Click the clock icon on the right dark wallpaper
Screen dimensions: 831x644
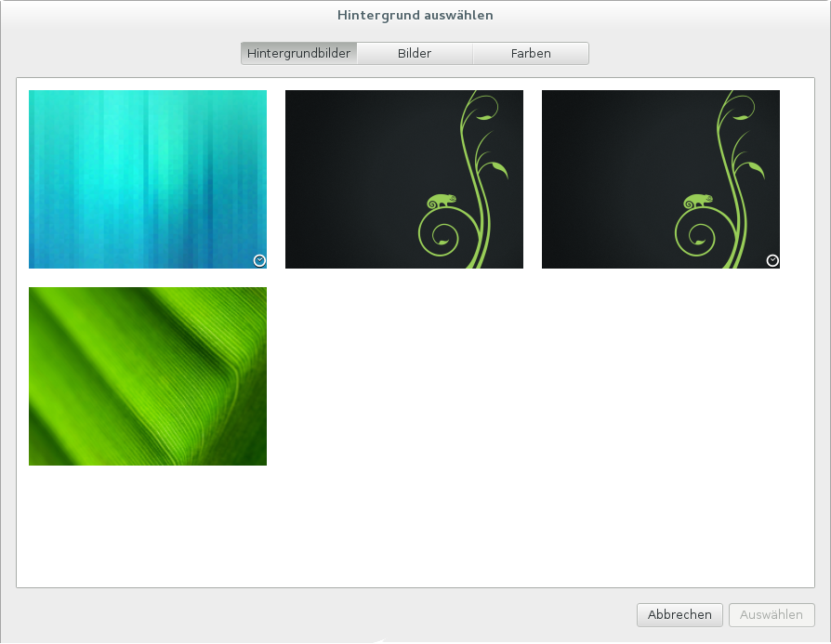[x=772, y=260]
